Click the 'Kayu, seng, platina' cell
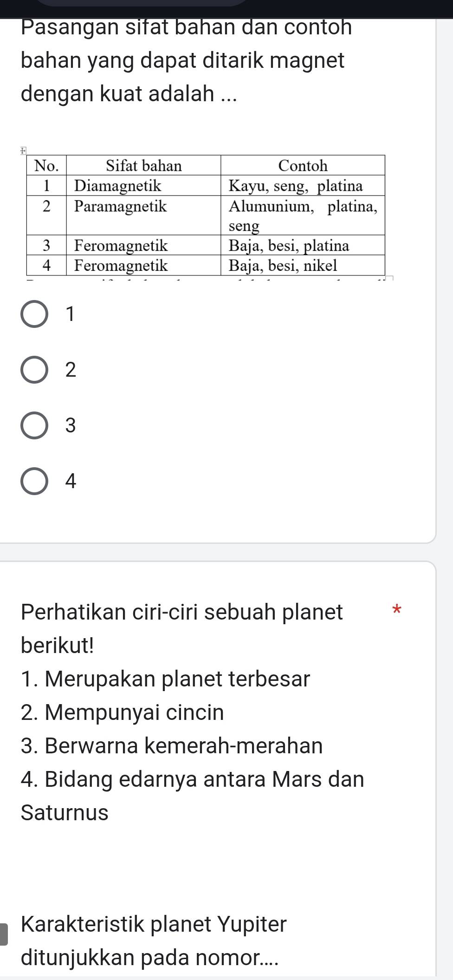The image size is (453, 980). (296, 186)
